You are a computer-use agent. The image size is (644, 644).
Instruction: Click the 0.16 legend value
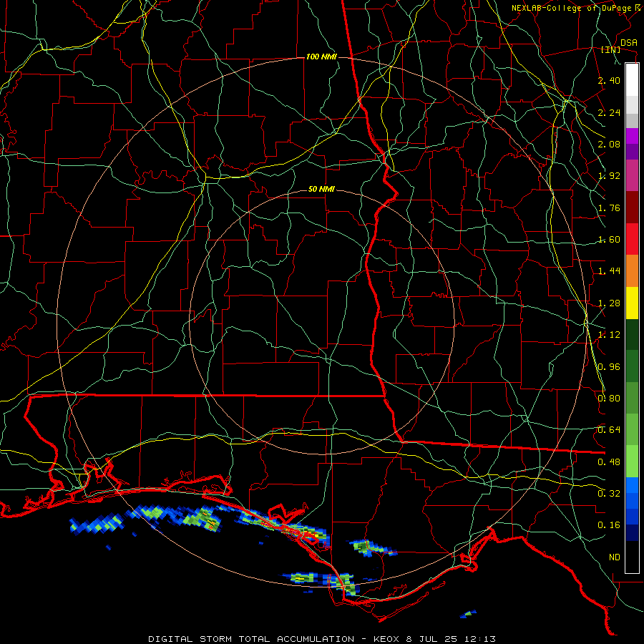pyautogui.click(x=609, y=525)
